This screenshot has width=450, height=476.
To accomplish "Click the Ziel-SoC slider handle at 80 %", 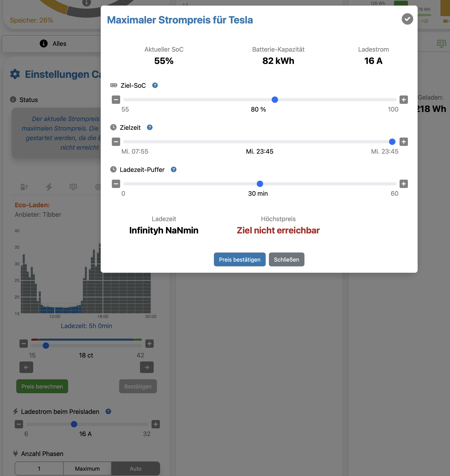I will point(275,99).
